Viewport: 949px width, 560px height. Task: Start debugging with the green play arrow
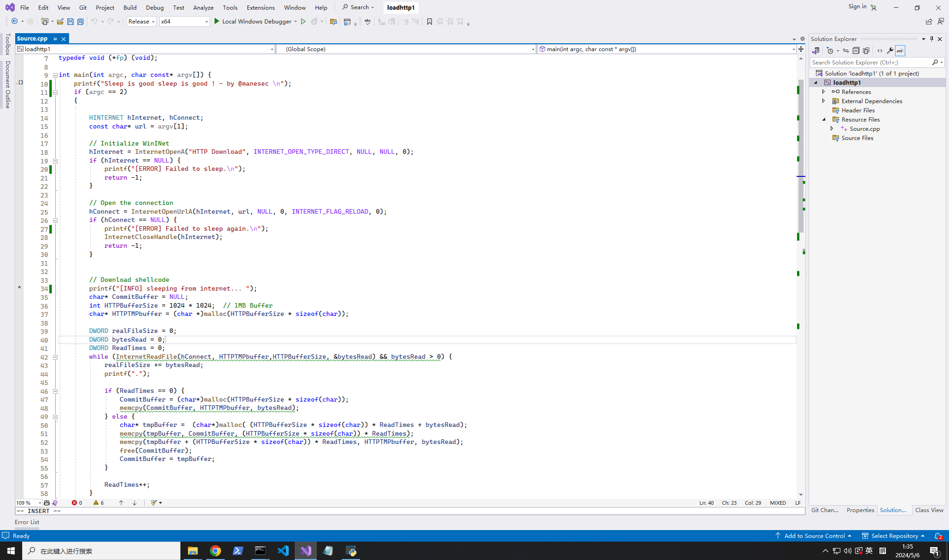(x=217, y=21)
